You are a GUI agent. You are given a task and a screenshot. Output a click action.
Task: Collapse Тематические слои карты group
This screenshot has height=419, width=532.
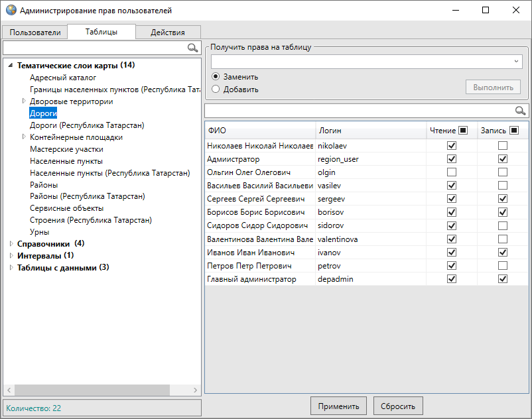coord(11,66)
